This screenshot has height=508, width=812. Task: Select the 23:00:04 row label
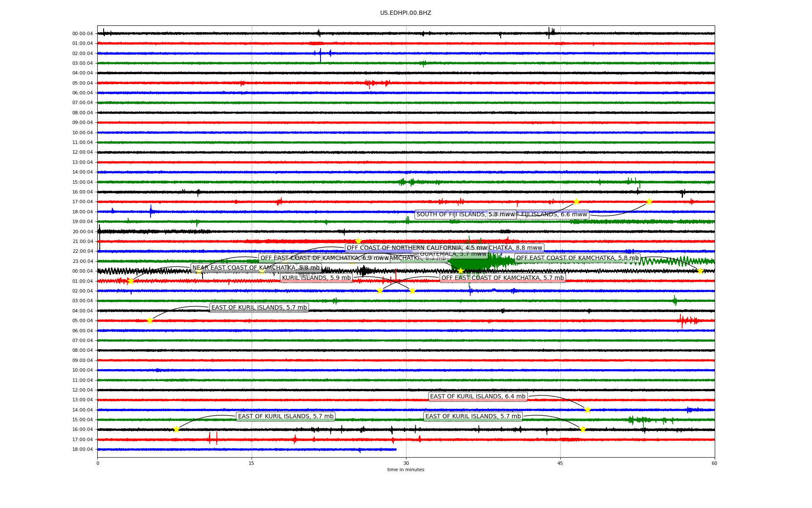click(82, 261)
